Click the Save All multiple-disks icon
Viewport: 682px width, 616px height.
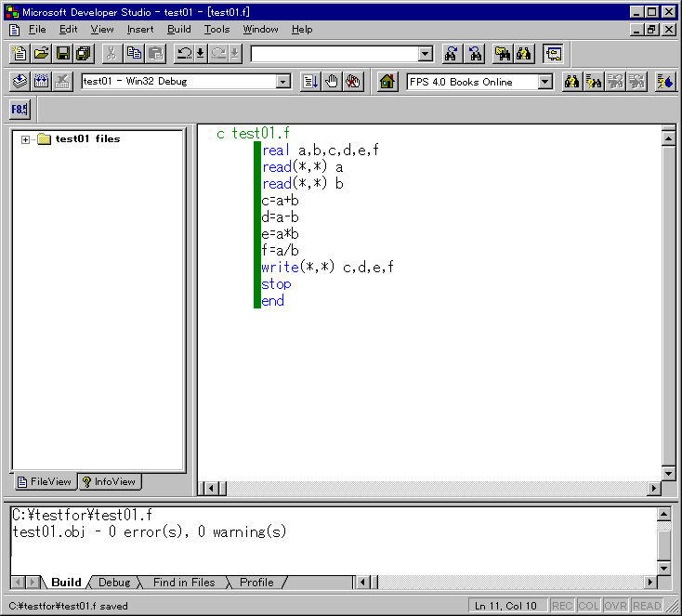84,54
